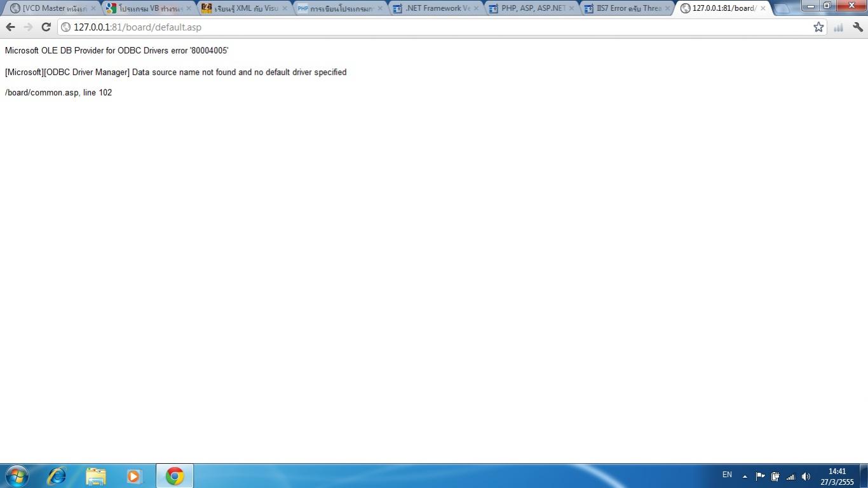This screenshot has width=868, height=488.
Task: Open the network signal tray icon
Action: (790, 476)
